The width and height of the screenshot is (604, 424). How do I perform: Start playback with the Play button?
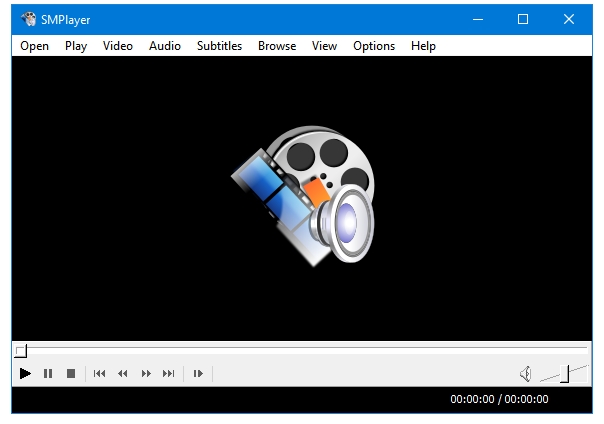25,373
